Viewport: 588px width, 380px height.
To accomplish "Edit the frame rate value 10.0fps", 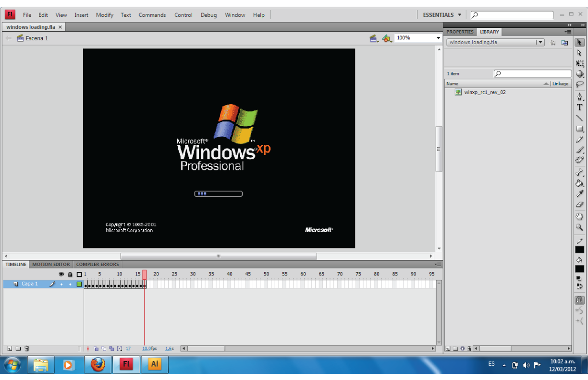I will point(147,348).
